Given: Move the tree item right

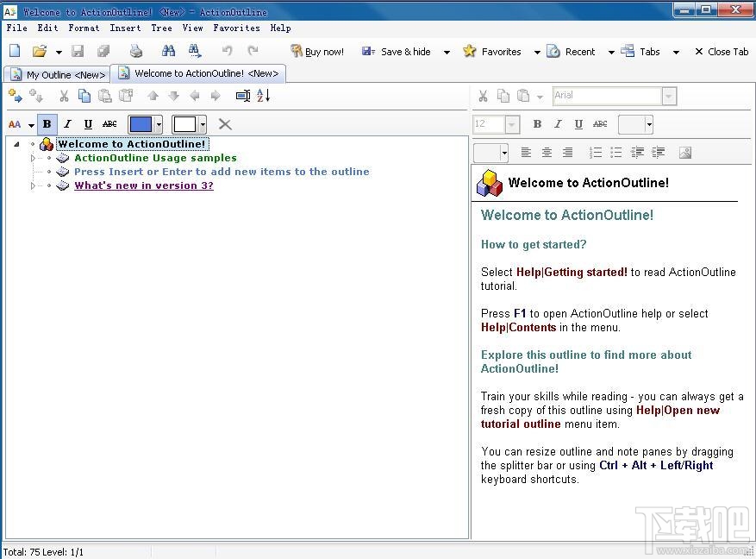Looking at the screenshot, I should tap(216, 96).
